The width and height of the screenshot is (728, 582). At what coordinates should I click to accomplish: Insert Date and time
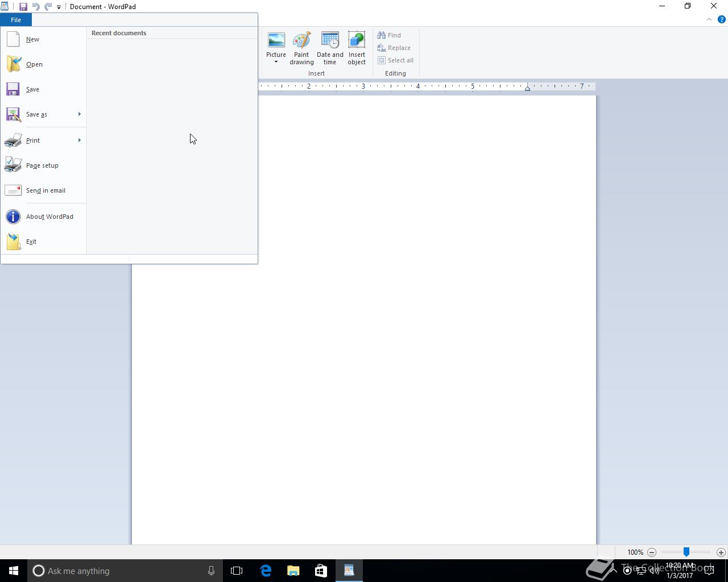click(x=330, y=48)
